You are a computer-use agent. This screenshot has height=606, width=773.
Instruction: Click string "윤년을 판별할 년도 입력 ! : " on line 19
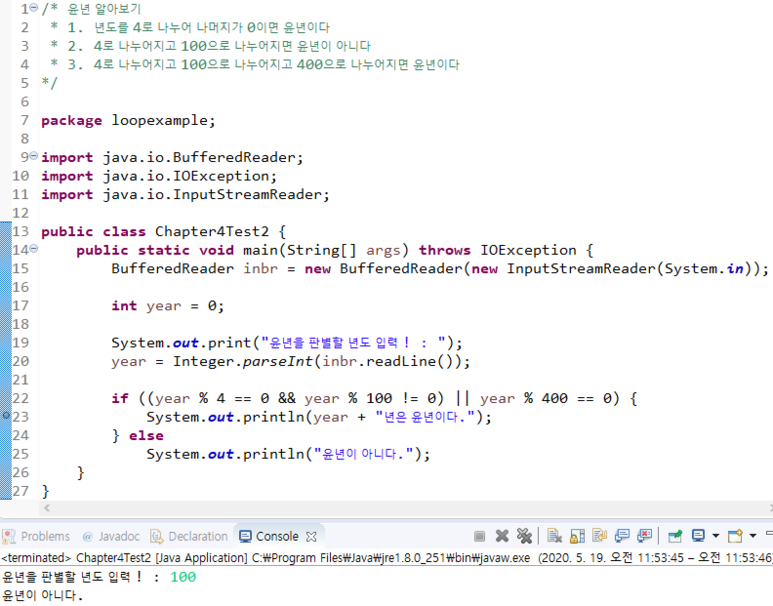click(x=353, y=343)
